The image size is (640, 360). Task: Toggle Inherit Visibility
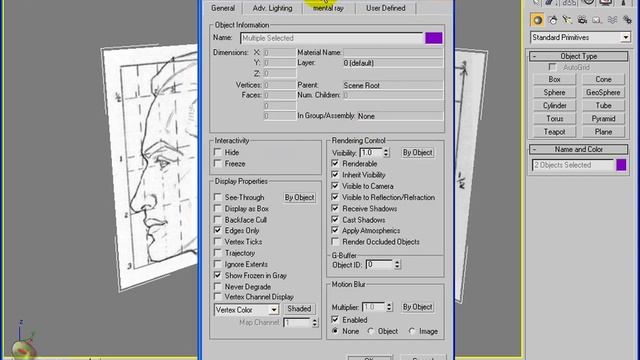coord(335,175)
